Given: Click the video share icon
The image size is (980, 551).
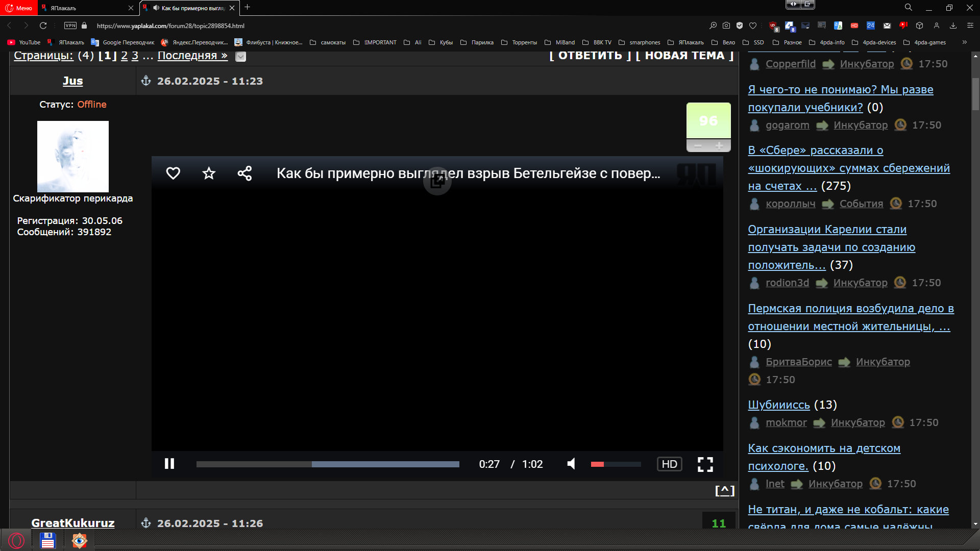Looking at the screenshot, I should click(244, 173).
